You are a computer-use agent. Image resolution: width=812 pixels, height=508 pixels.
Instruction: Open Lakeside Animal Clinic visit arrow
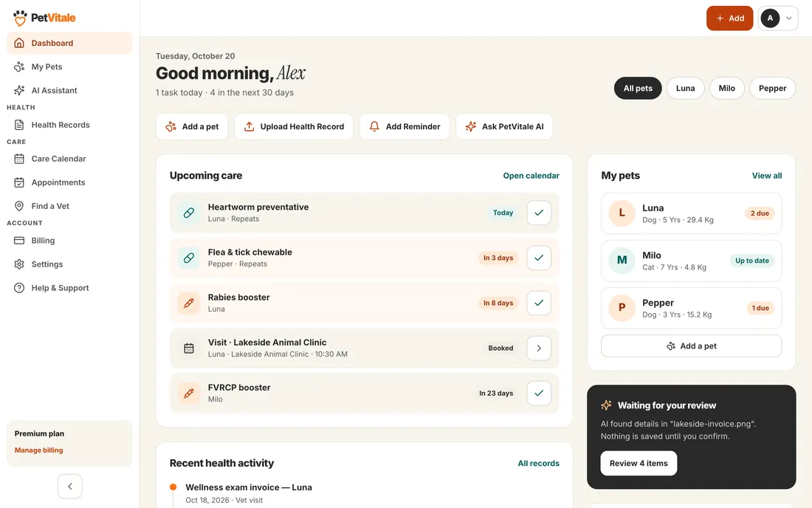tap(539, 348)
